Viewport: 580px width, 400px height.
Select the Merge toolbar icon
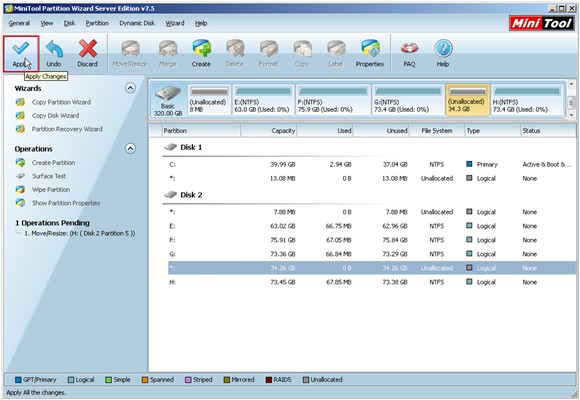168,48
